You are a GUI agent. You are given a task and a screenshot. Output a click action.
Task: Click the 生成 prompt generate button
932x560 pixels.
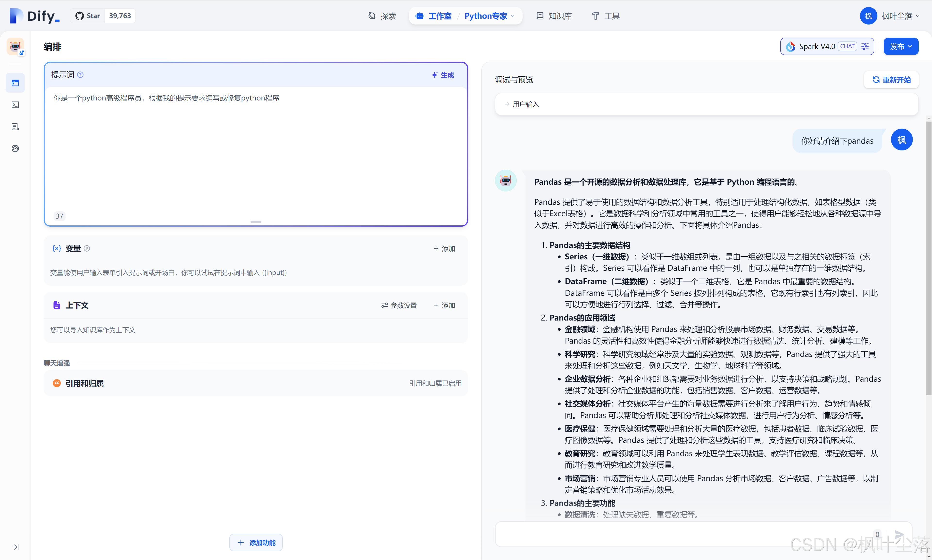[443, 75]
